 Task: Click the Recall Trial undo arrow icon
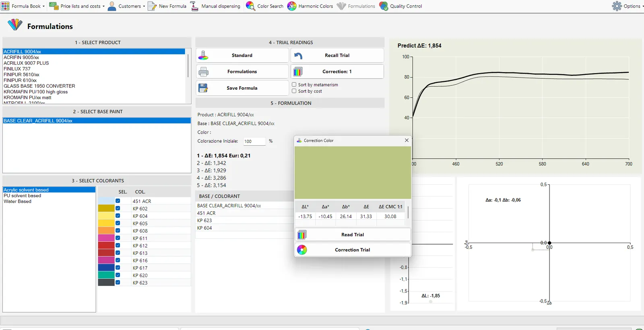[x=298, y=56]
